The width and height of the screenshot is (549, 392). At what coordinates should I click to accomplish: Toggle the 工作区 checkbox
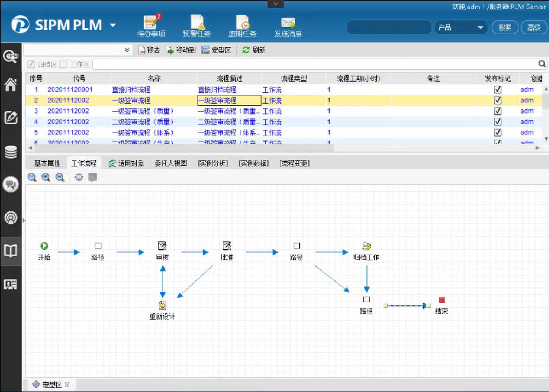click(x=64, y=64)
